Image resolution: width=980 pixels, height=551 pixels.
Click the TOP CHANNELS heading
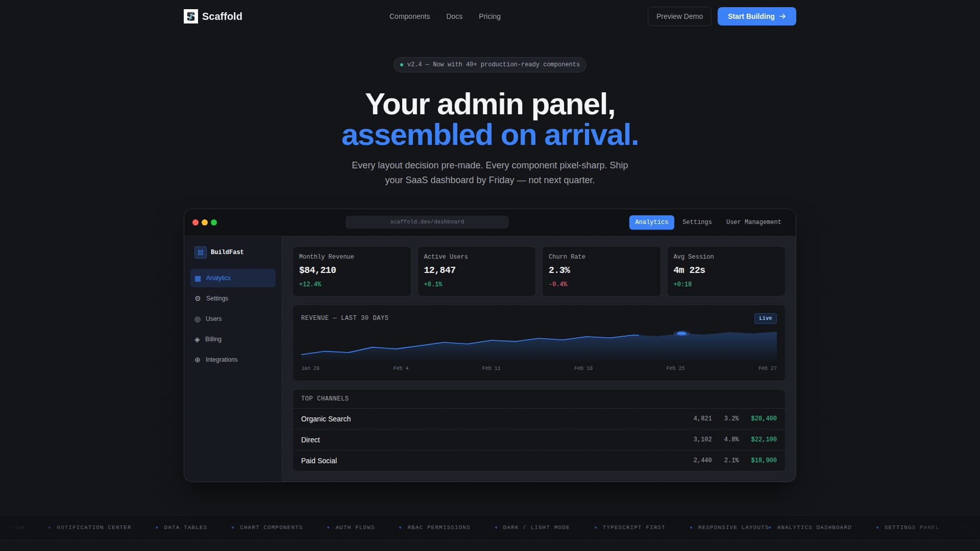[x=325, y=399]
